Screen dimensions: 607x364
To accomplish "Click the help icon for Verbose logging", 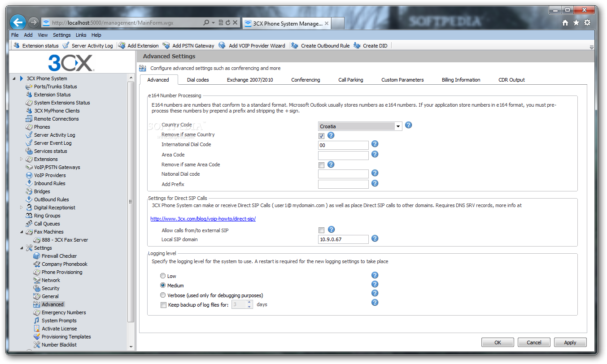I will pyautogui.click(x=375, y=293).
